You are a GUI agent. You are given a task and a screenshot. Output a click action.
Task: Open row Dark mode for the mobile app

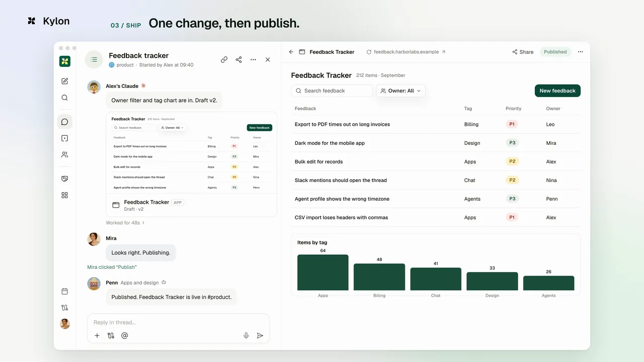[436, 143]
